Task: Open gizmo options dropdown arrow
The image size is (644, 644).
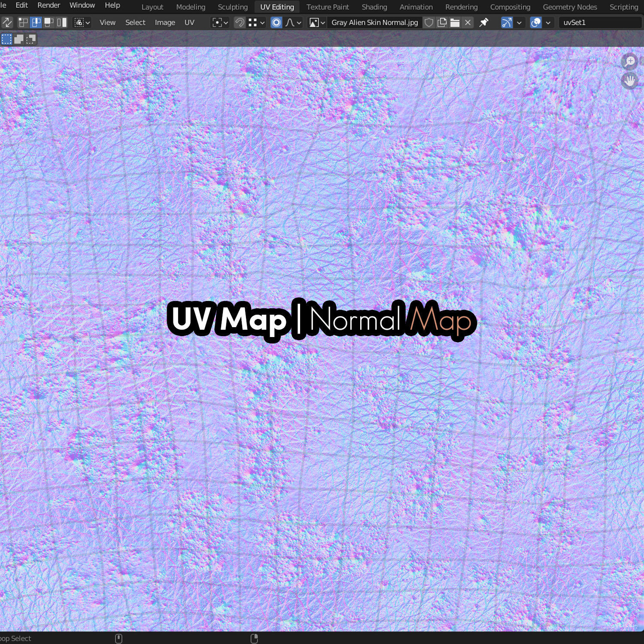Action: [x=519, y=22]
